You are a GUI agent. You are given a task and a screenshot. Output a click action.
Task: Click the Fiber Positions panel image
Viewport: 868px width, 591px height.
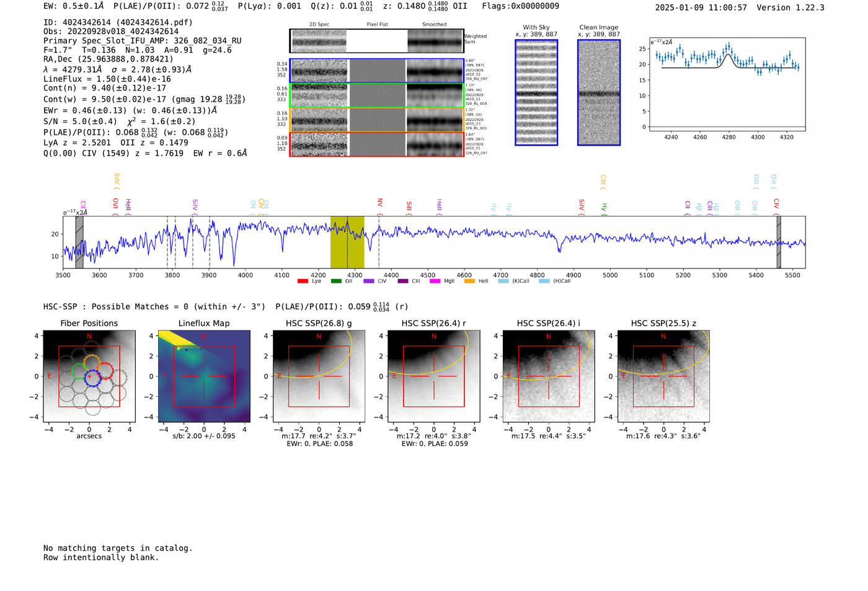coord(89,376)
